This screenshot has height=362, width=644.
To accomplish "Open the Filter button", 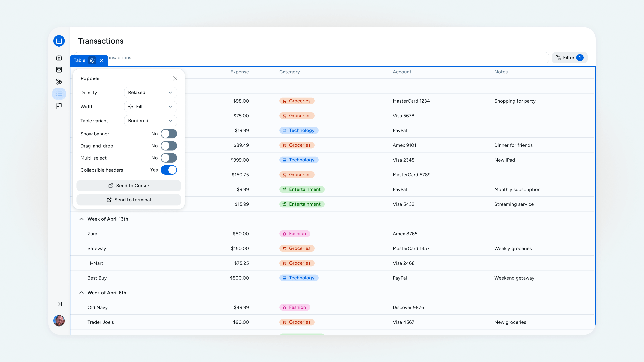I will [x=570, y=58].
